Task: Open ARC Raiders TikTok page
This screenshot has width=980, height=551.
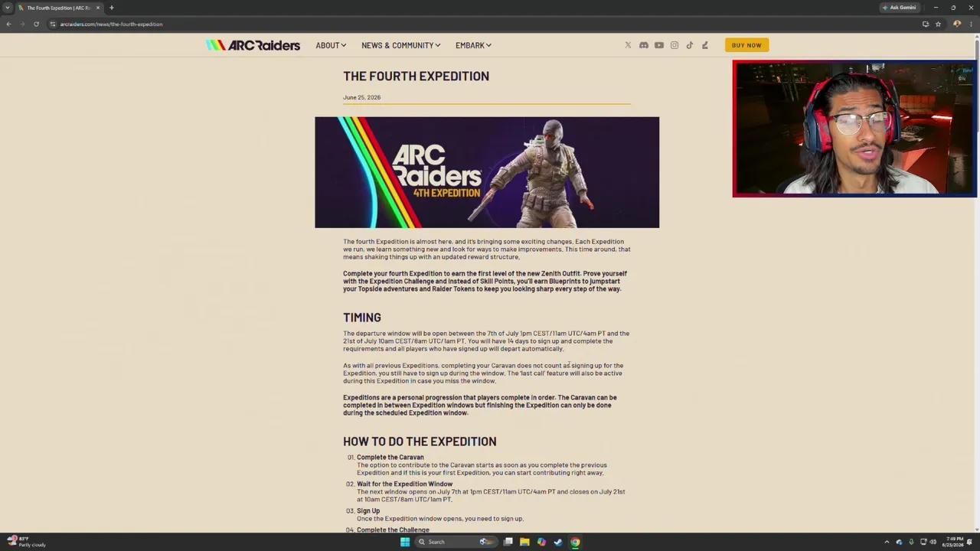Action: (690, 45)
